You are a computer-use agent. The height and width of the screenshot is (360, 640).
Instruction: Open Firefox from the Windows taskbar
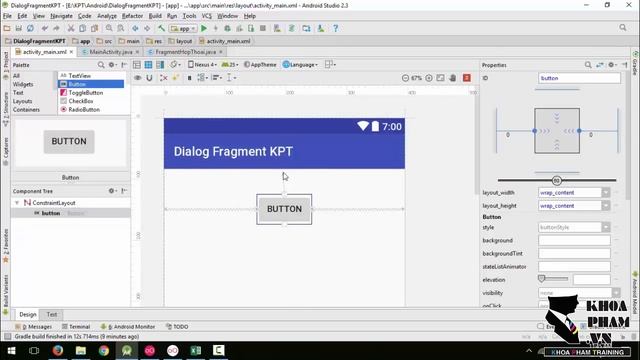pos(58,350)
